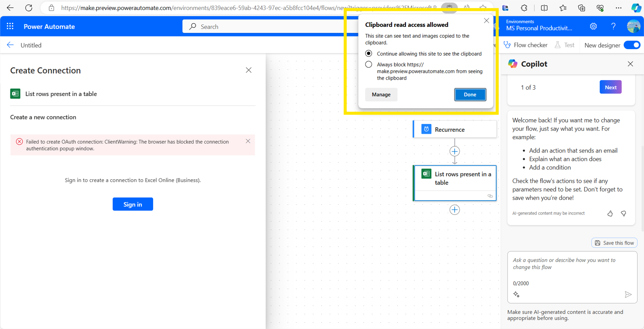This screenshot has width=644, height=329.
Task: Open Edge Copilot sidebar icon
Action: (x=636, y=8)
